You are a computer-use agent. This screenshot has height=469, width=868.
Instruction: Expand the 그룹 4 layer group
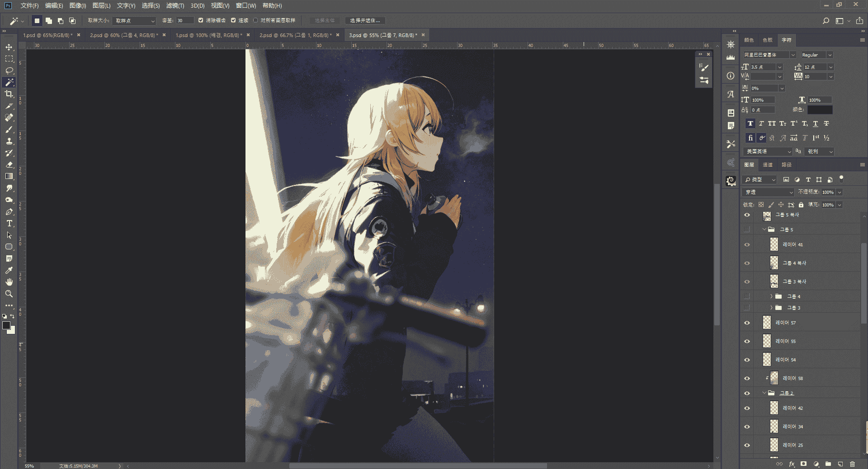(x=771, y=296)
